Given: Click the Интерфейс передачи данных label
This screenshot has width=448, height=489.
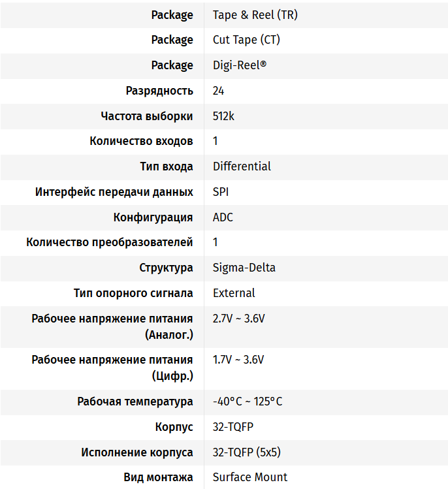Looking at the screenshot, I should point(114,192).
